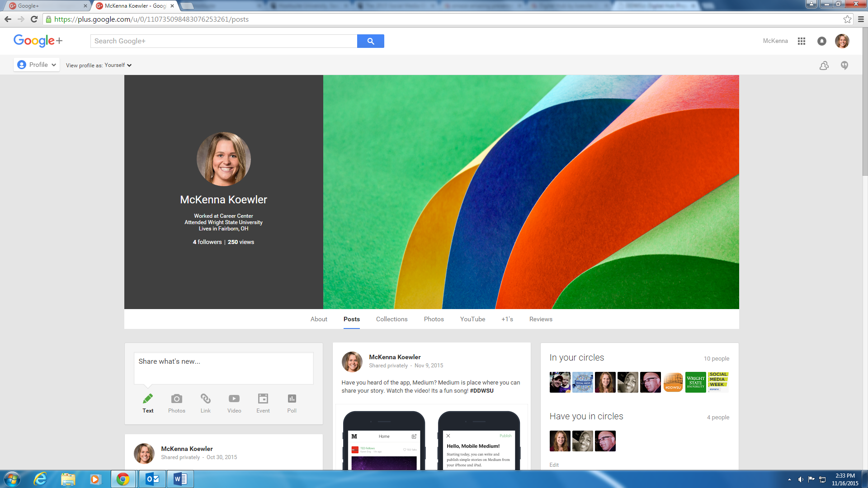
Task: Click the add people icon
Action: click(824, 66)
